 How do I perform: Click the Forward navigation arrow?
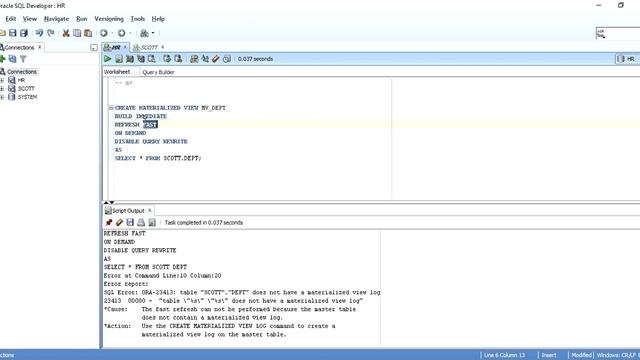point(122,33)
